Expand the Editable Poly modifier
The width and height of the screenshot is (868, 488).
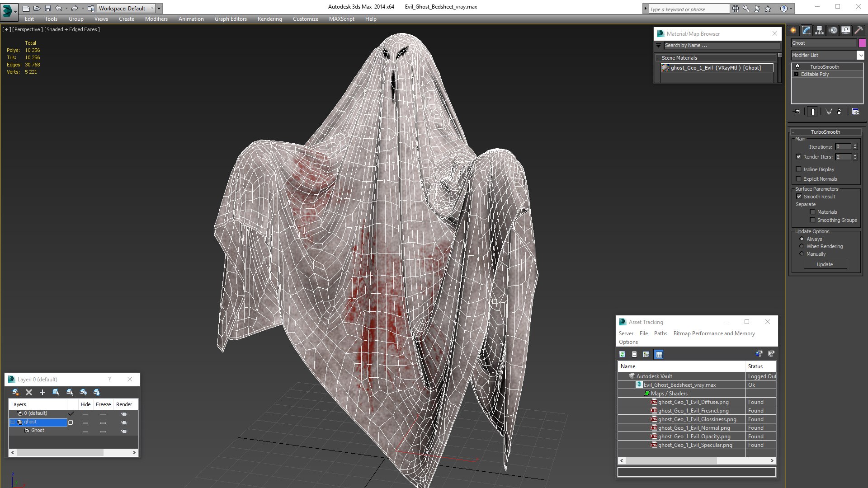tap(797, 74)
